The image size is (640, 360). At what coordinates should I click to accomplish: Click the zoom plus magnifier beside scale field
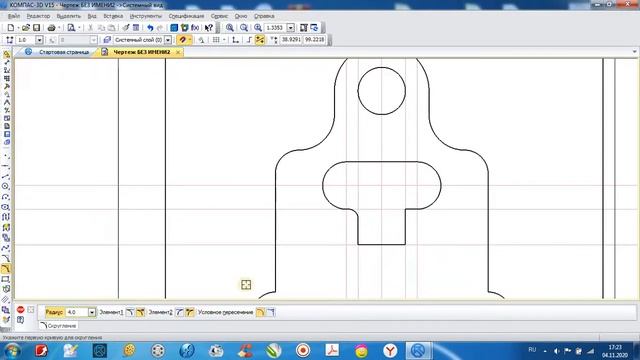coord(258,28)
